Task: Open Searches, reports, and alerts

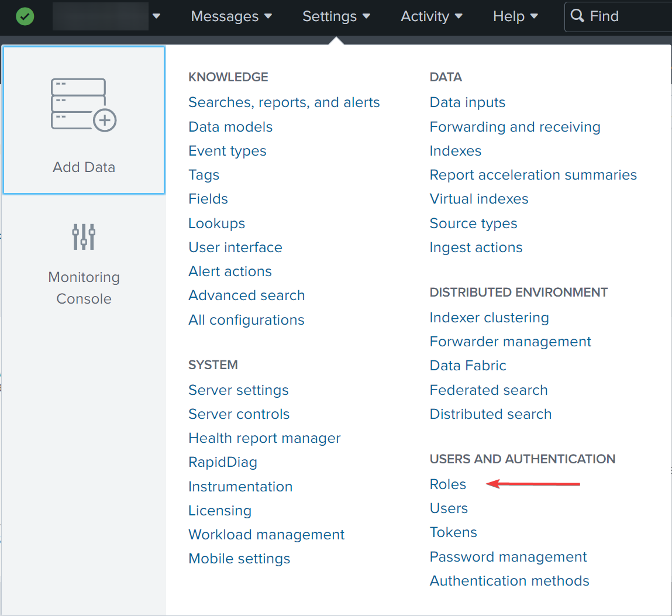Action: coord(284,102)
